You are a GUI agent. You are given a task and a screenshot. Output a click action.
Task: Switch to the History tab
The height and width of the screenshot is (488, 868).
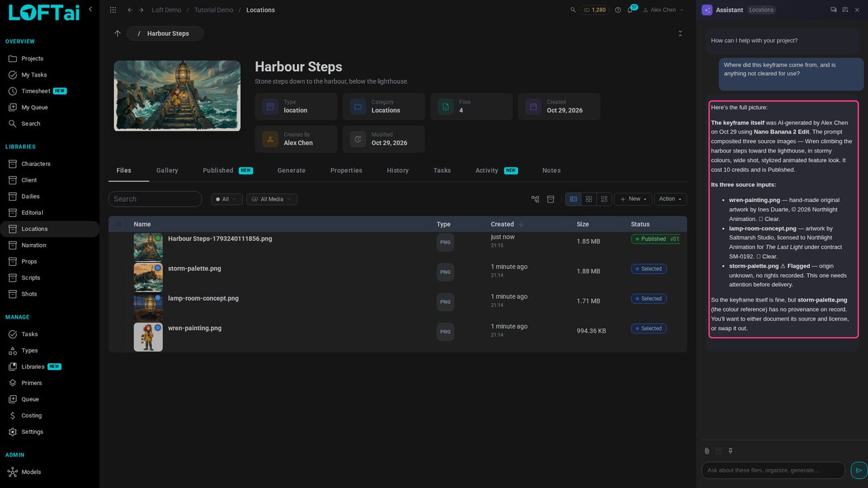tap(397, 171)
